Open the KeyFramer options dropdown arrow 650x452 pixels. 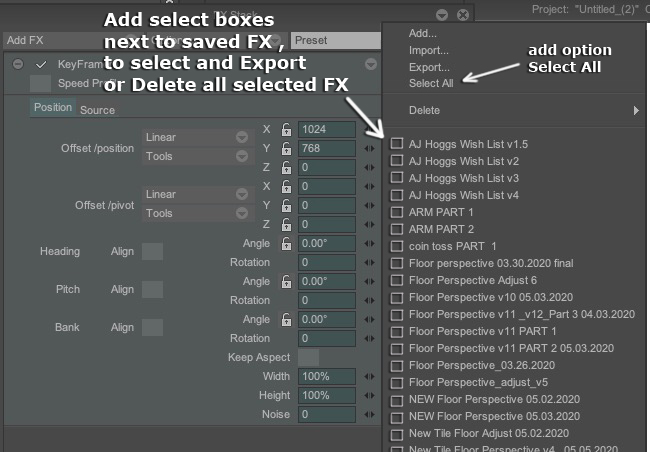click(x=371, y=64)
